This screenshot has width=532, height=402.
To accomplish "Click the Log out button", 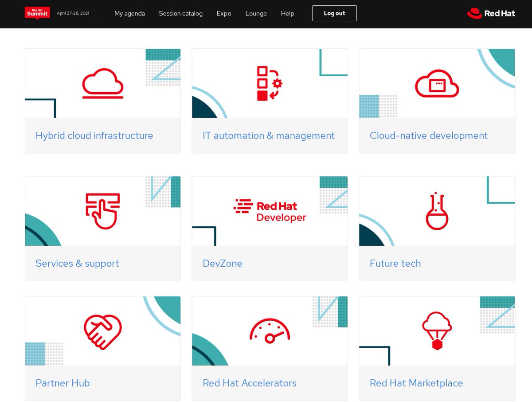I will click(334, 13).
